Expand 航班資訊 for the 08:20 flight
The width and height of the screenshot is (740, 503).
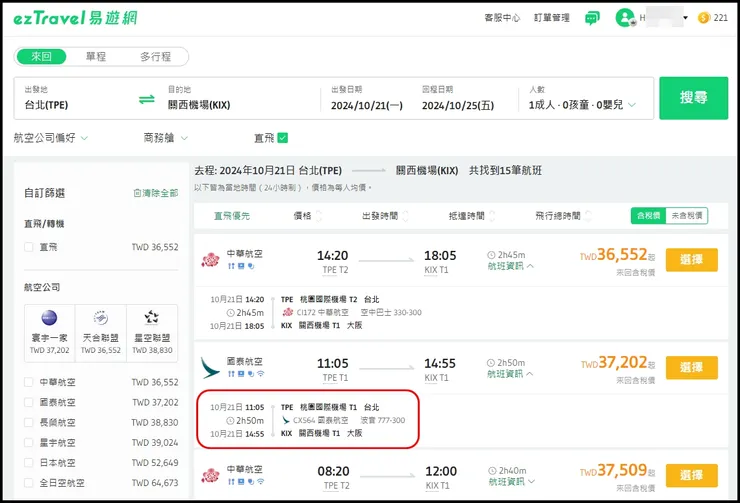pos(512,482)
